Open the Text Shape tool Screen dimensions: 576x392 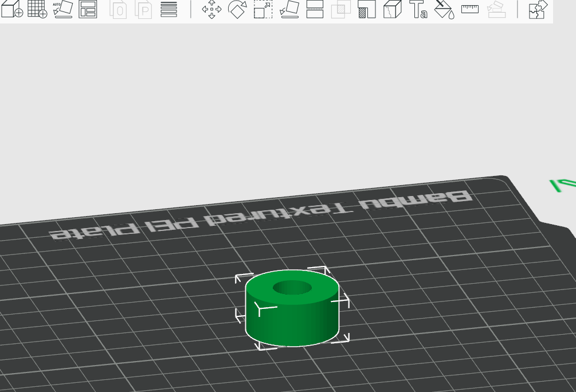(x=418, y=9)
